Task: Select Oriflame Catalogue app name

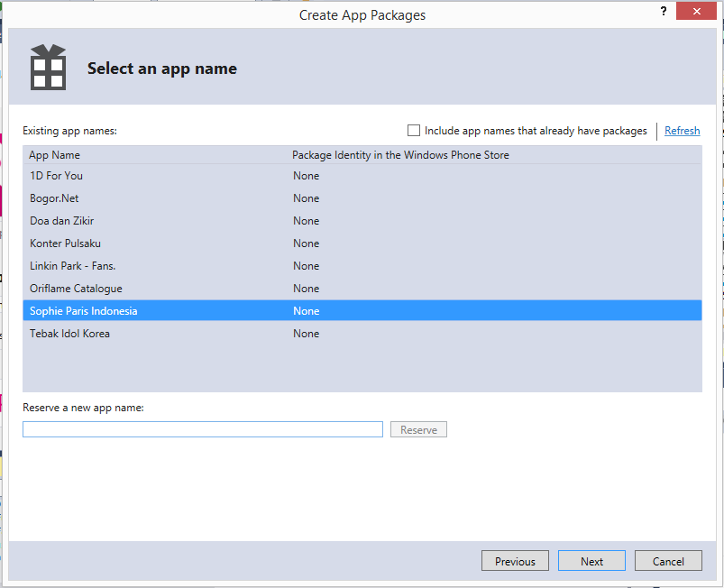Action: click(76, 289)
